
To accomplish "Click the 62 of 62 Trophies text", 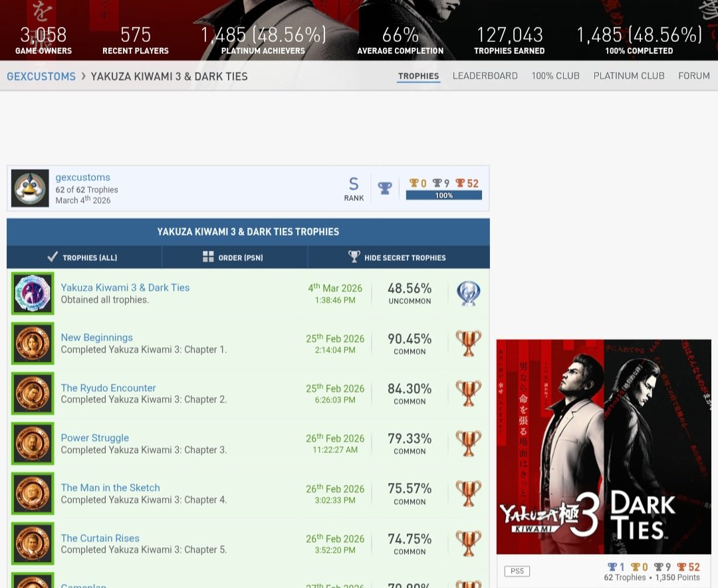I will click(87, 190).
